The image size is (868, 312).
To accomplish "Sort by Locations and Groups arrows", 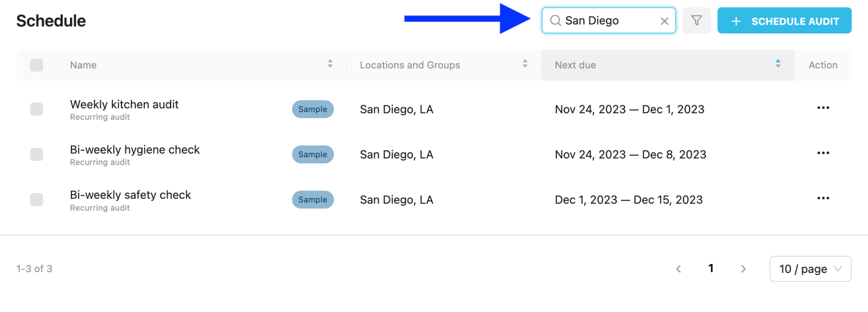I will coord(525,64).
